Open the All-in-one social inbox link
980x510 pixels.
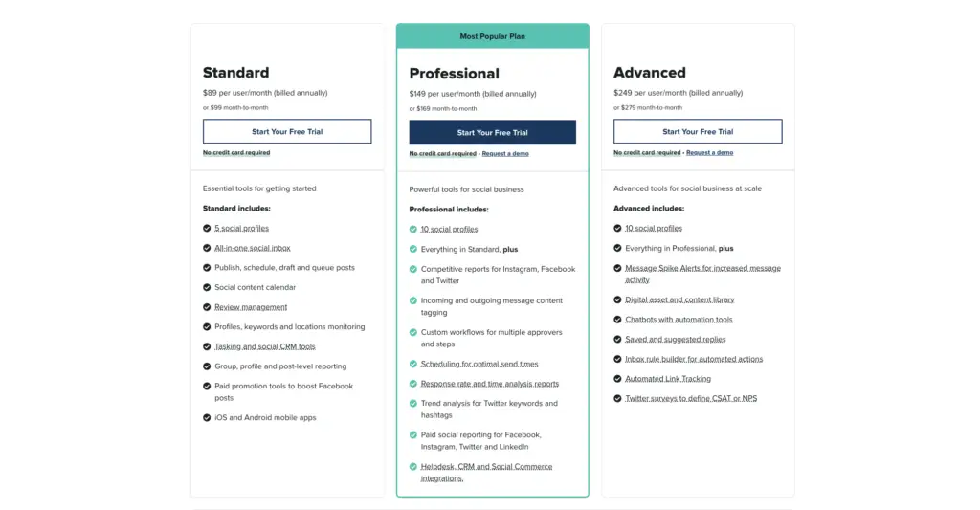pos(253,248)
